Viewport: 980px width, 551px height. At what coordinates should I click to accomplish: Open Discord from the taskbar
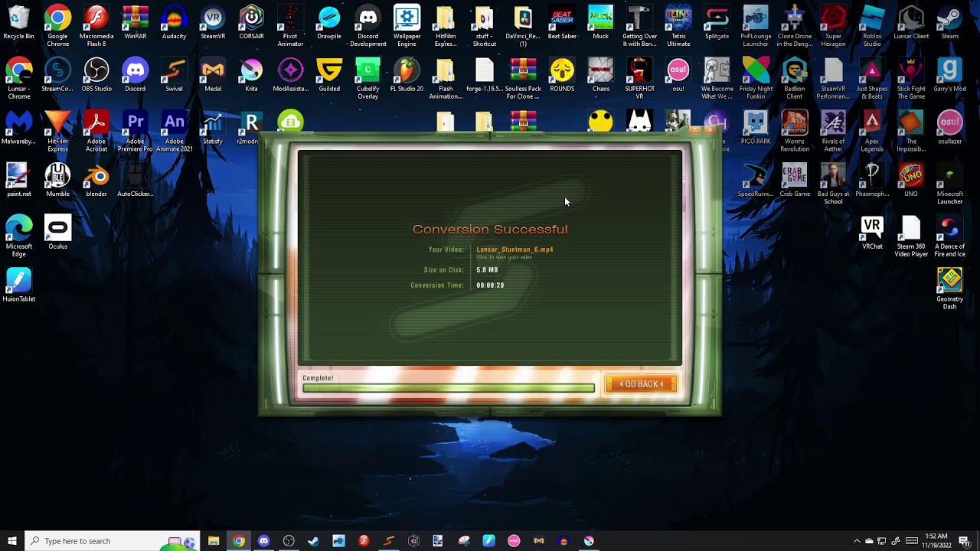[x=264, y=541]
